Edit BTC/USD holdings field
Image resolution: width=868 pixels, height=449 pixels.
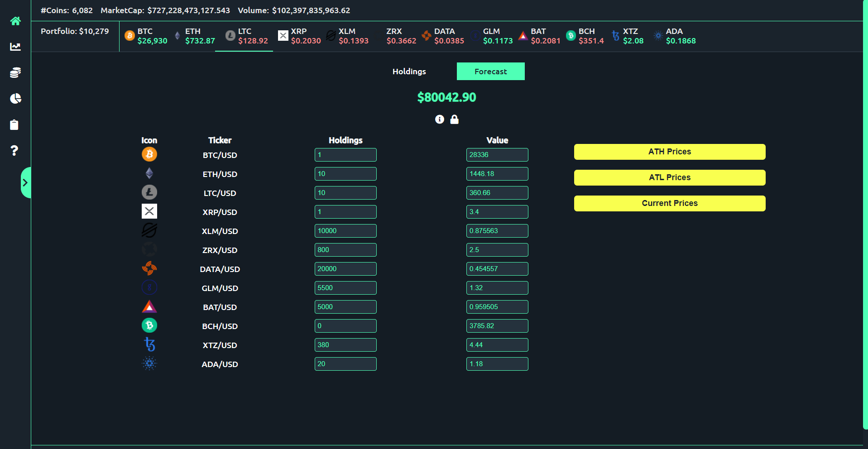tap(345, 155)
